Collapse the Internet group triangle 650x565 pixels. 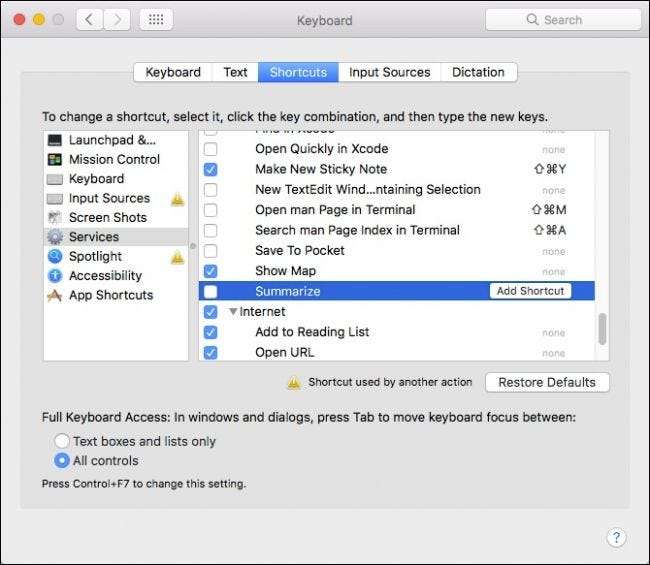pos(233,311)
